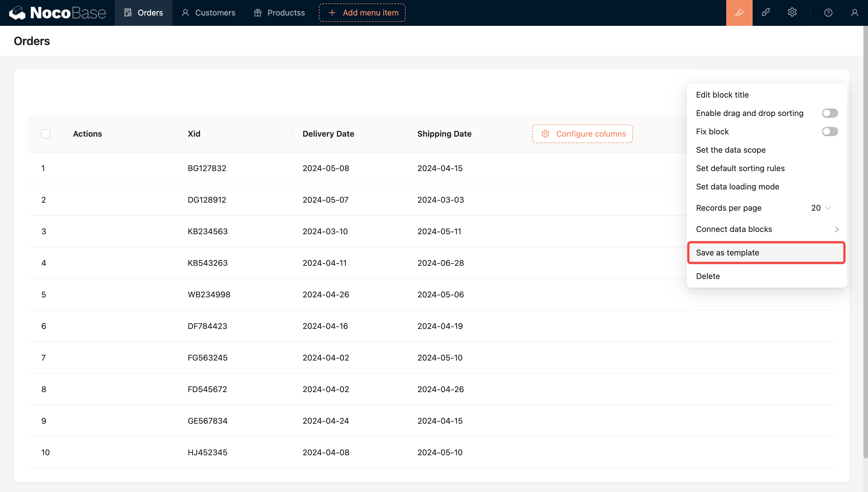Check the select-all rows checkbox
This screenshot has width=868, height=492.
[x=46, y=134]
